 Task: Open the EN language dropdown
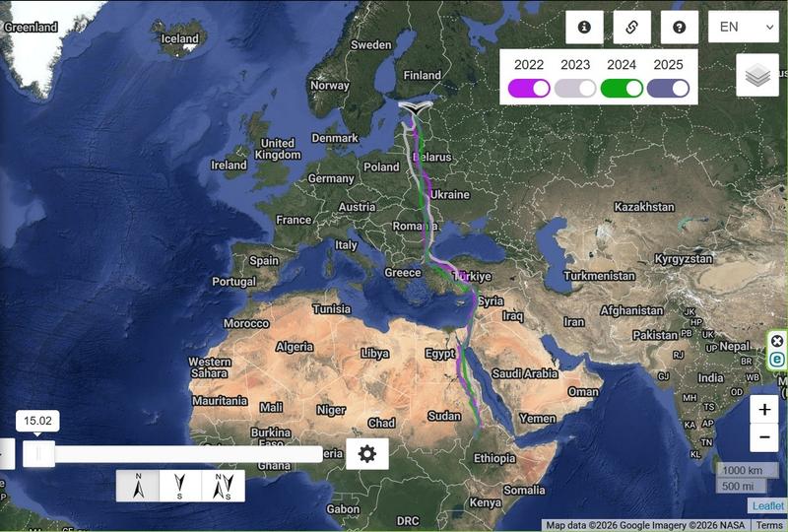coord(746,27)
